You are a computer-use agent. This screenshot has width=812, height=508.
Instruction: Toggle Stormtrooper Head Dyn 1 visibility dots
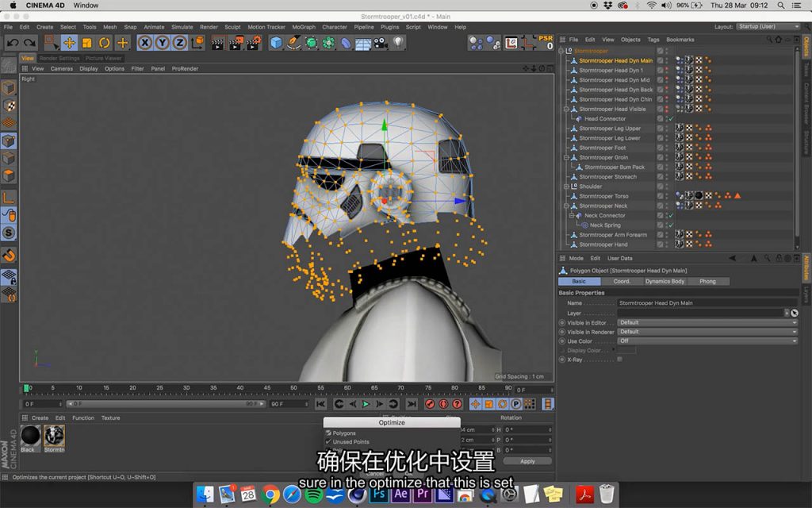pos(667,71)
